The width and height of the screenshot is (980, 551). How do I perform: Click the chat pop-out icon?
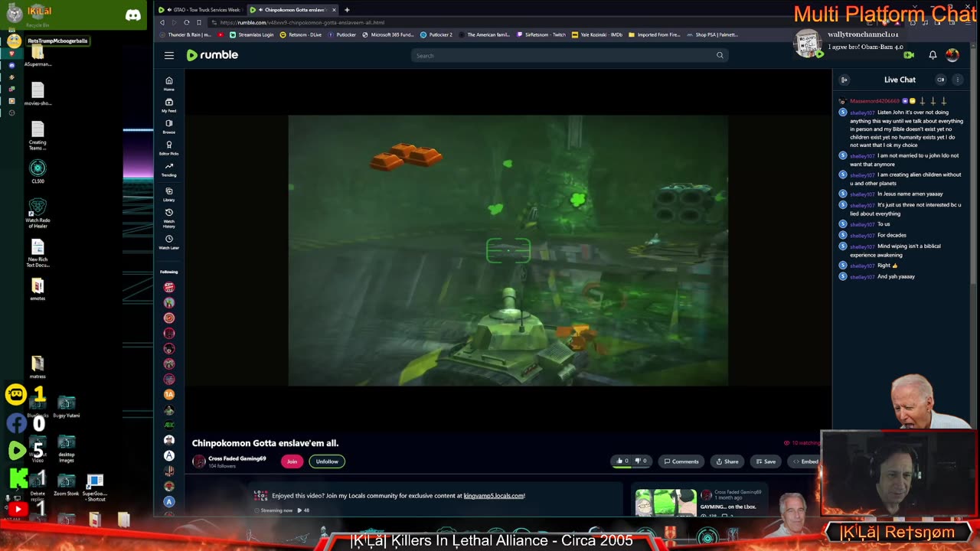tap(941, 80)
